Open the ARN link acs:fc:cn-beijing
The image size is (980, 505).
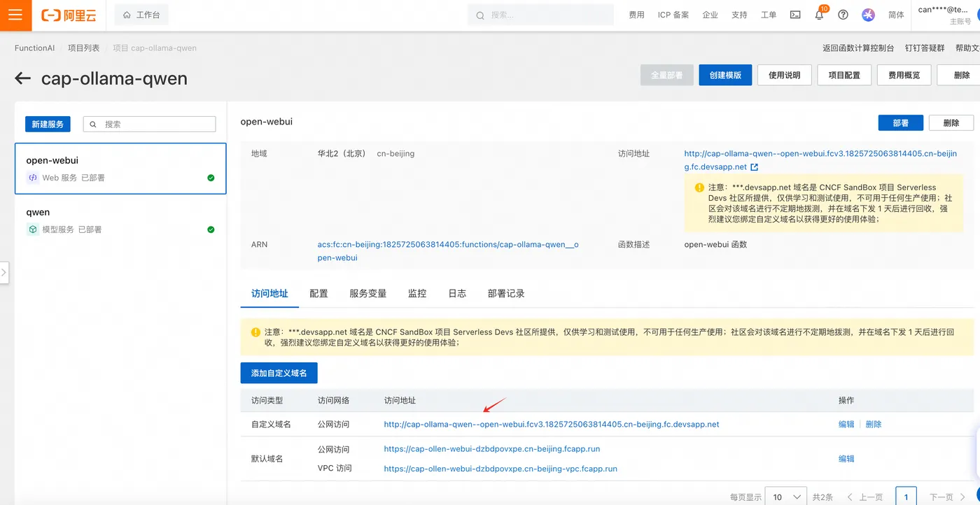[448, 251]
